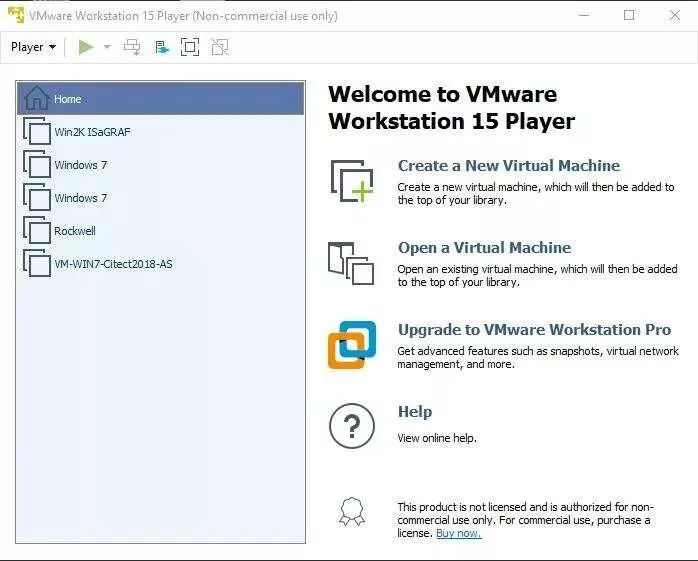The height and width of the screenshot is (561, 698).
Task: Click Upgrade to VMware Workstation Pro link
Action: click(534, 329)
